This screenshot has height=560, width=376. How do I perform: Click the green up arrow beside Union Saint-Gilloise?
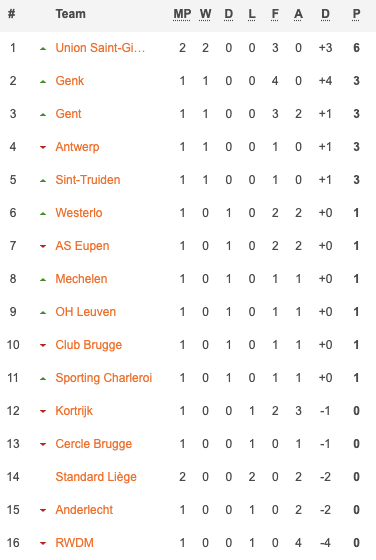pyautogui.click(x=43, y=49)
